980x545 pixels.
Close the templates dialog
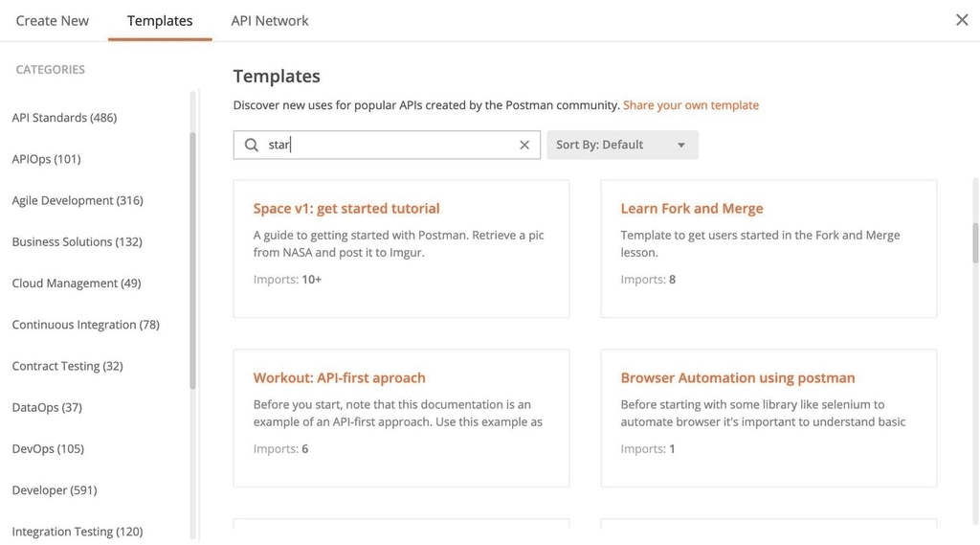[x=962, y=20]
